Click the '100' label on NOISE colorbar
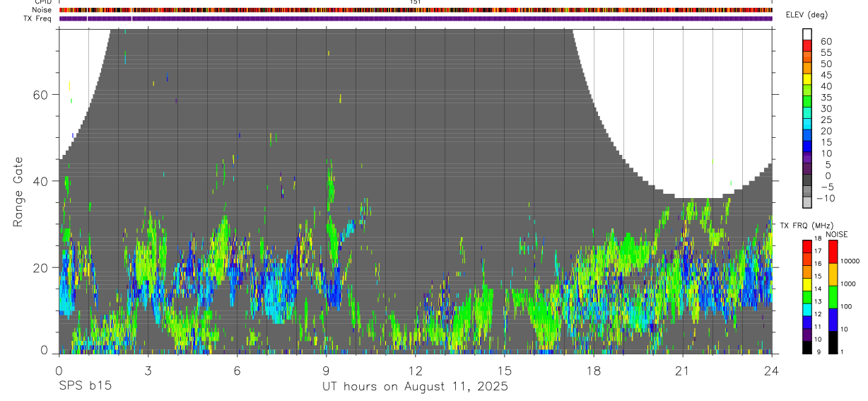The width and height of the screenshot is (868, 401). tap(846, 307)
